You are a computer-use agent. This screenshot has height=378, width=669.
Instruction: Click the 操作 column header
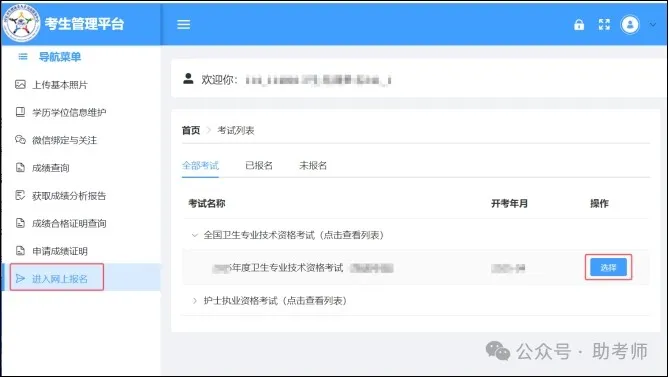[599, 204]
